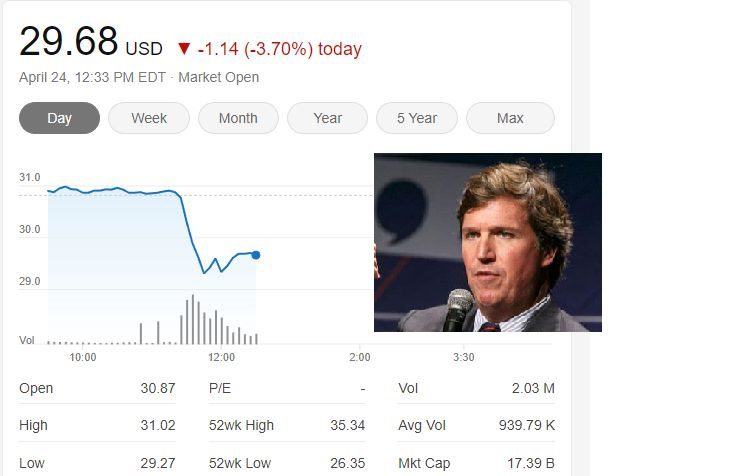Click the red down-arrow price change icon

pyautogui.click(x=183, y=49)
